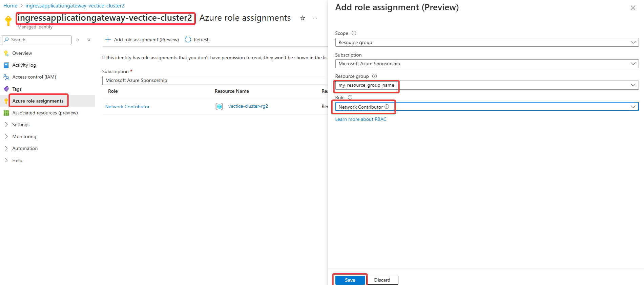Click the Refresh icon in toolbar
The image size is (644, 285).
[x=188, y=40]
